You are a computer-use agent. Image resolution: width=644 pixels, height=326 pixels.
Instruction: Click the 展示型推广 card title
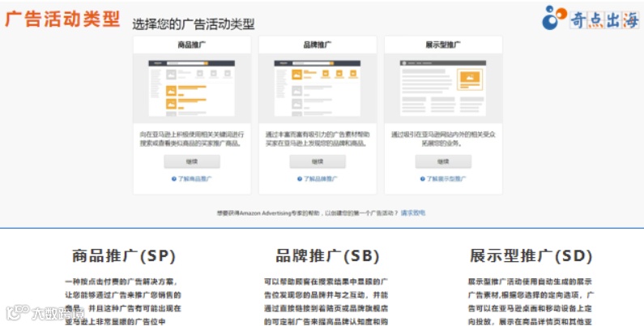tap(443, 45)
